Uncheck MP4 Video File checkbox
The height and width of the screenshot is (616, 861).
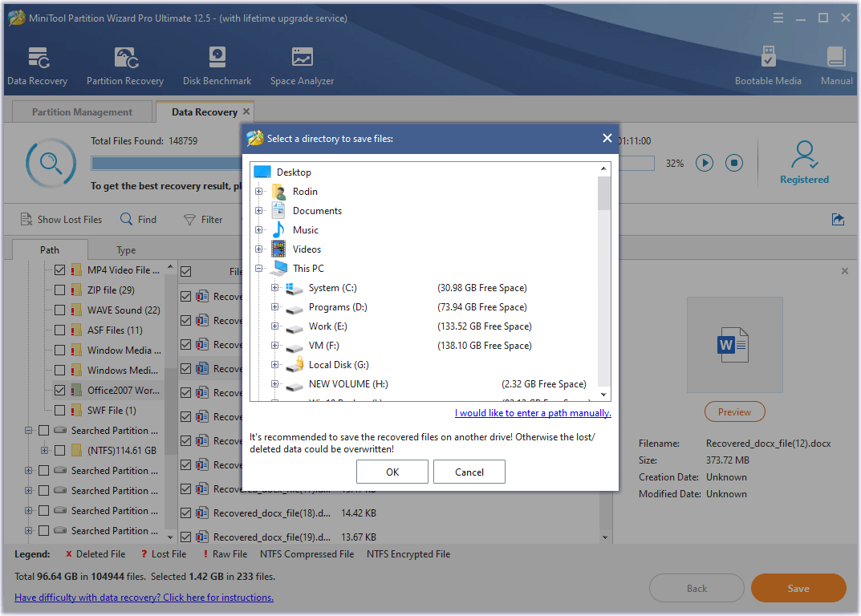click(60, 270)
